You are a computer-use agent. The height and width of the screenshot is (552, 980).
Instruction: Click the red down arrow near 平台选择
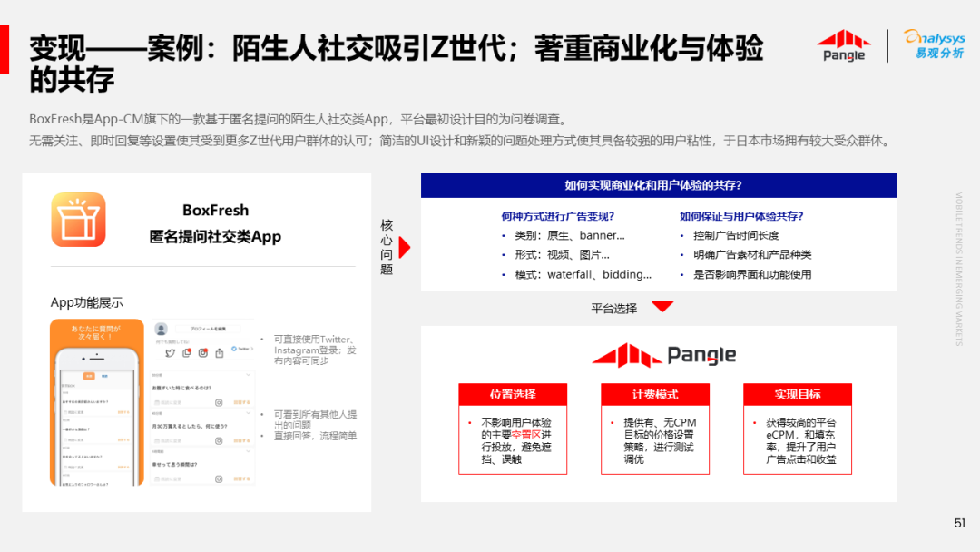pyautogui.click(x=662, y=306)
